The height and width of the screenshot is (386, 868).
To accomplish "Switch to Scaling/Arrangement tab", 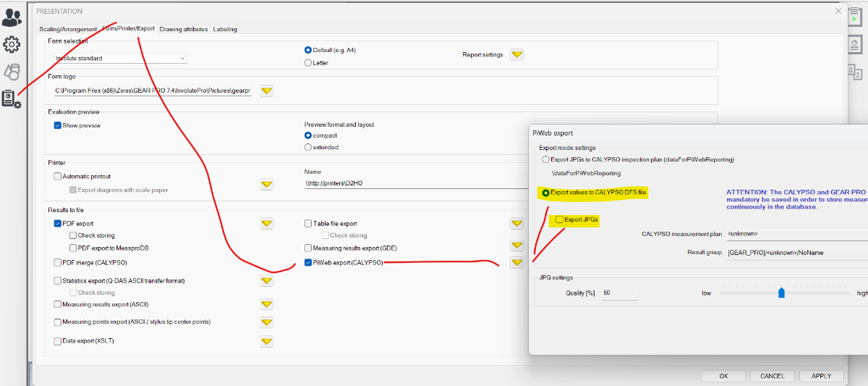I will coord(68,29).
